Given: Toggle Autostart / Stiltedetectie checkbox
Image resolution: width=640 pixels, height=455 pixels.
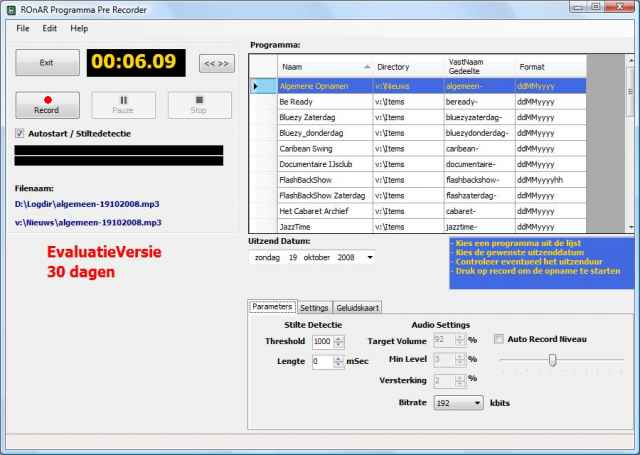Looking at the screenshot, I should 20,133.
